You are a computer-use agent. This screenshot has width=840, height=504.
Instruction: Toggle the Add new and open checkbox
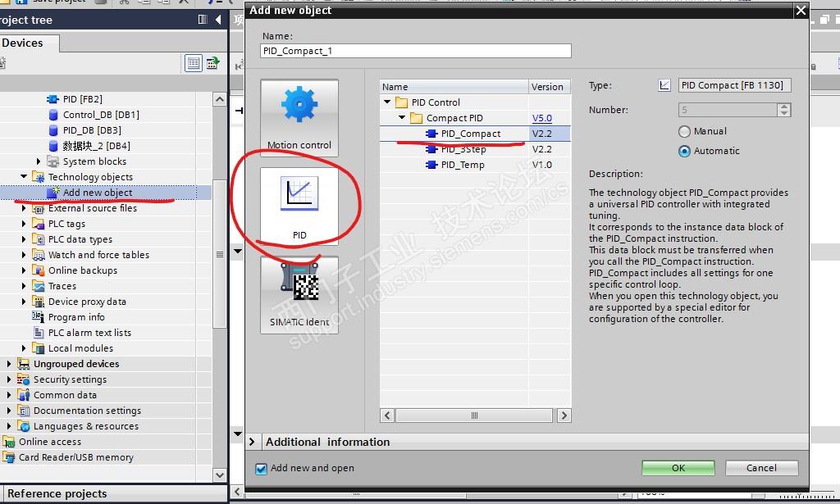[261, 469]
